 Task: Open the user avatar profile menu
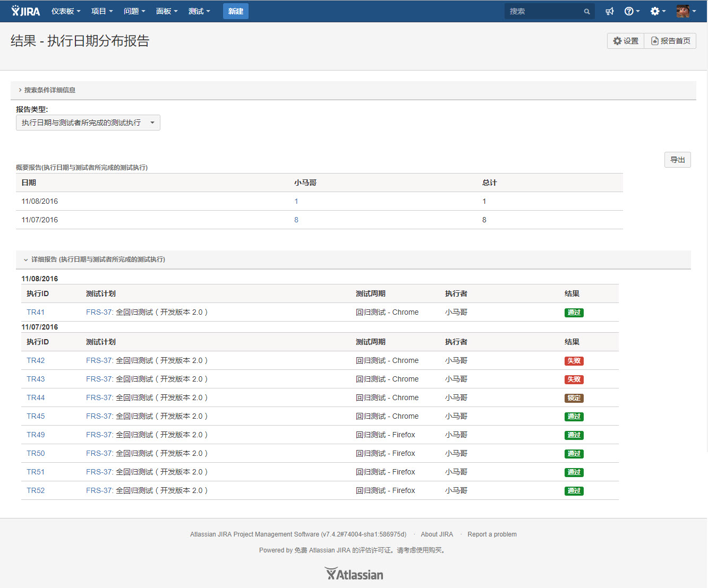686,11
